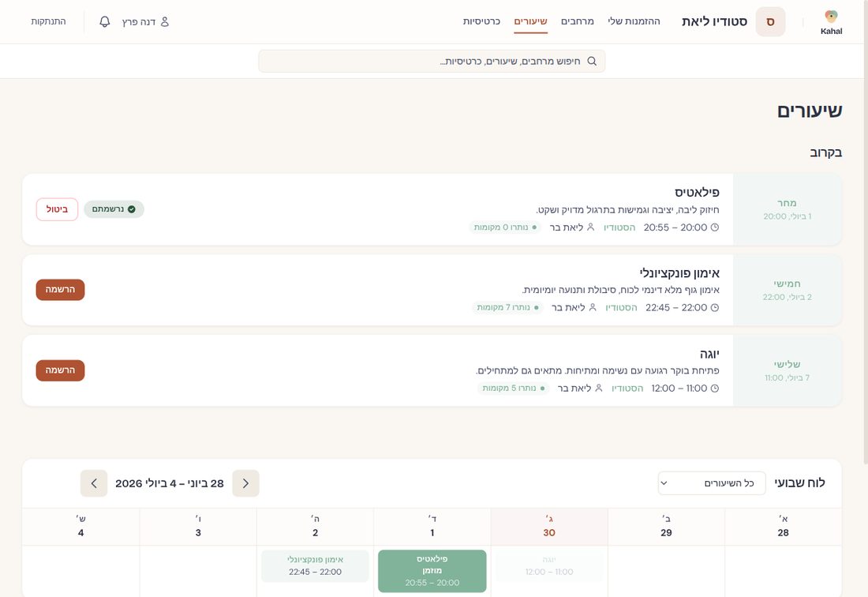Select the שיעורים tab
This screenshot has height=597, width=868.
tap(530, 21)
